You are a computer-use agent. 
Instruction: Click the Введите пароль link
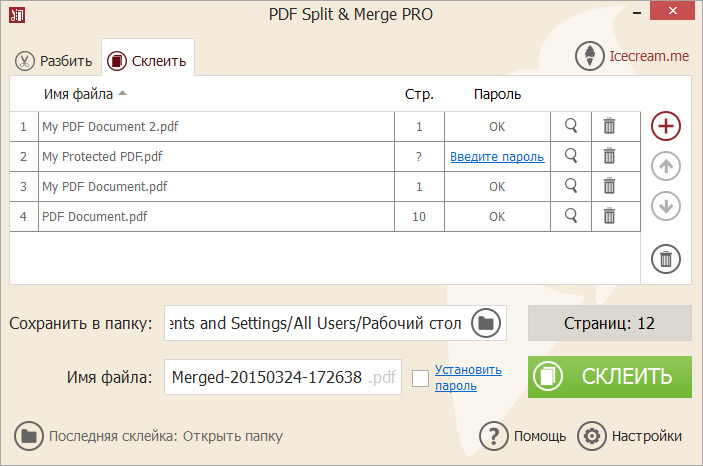click(x=497, y=157)
